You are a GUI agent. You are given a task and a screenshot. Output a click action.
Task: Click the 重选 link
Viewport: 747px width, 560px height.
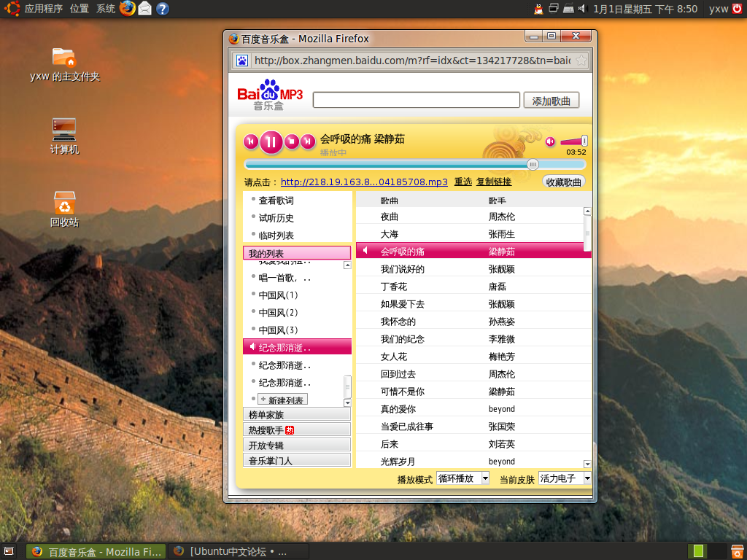(x=462, y=182)
